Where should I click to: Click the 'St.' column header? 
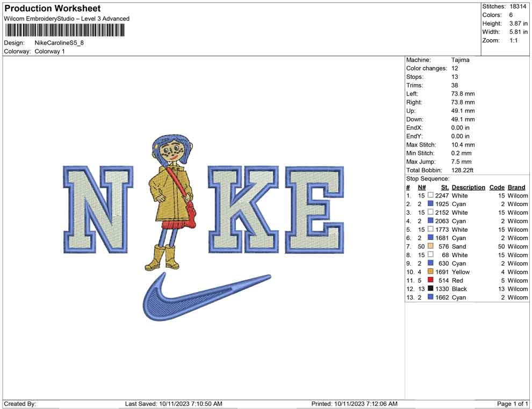coord(445,187)
